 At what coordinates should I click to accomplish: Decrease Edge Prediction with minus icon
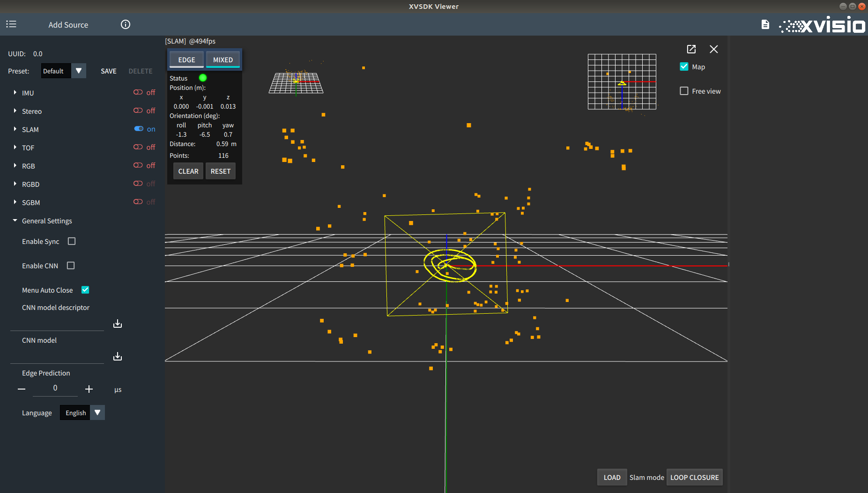[22, 389]
